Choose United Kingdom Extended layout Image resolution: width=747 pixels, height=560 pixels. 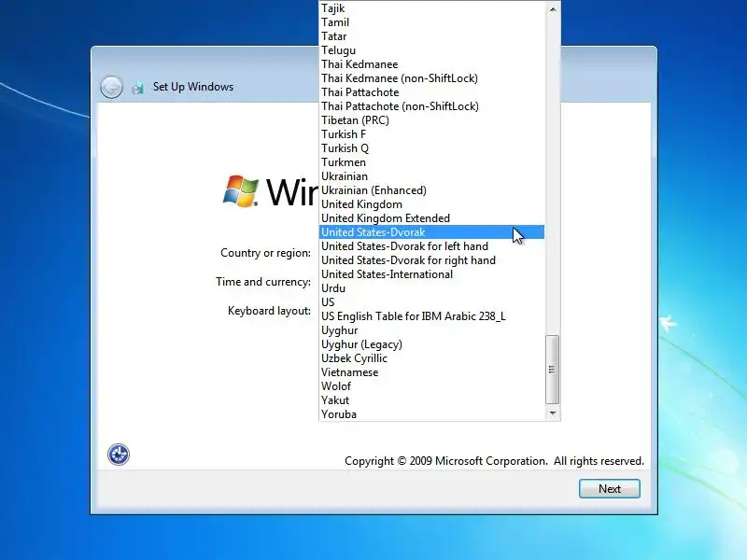(x=431, y=218)
